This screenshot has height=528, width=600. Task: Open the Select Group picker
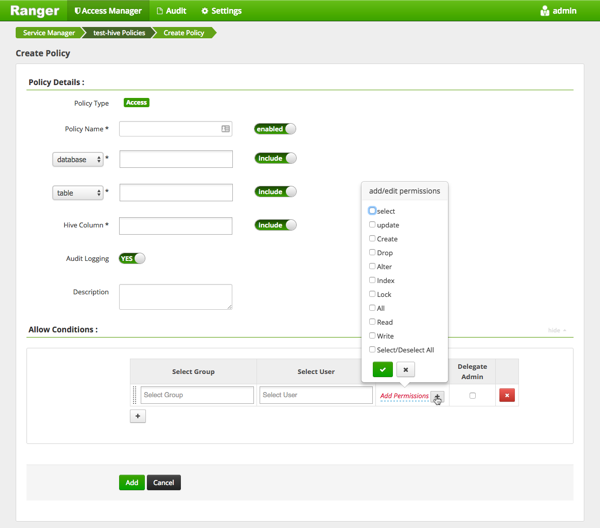click(197, 395)
